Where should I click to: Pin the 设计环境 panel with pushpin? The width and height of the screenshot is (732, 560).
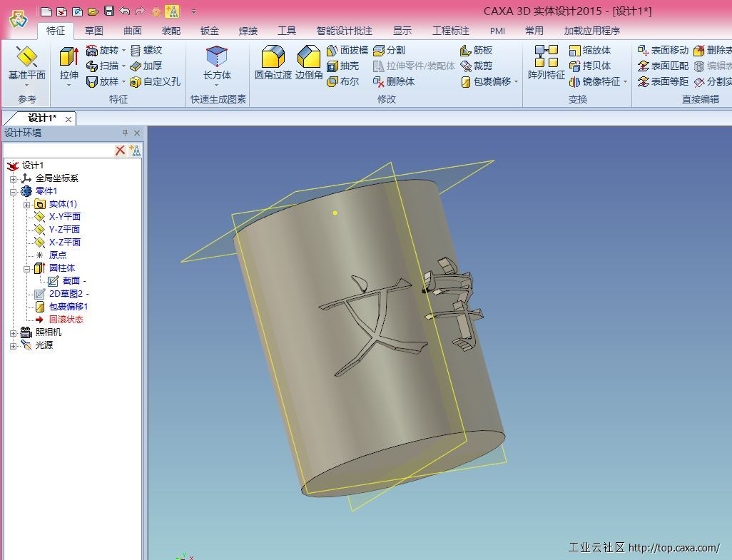coord(125,133)
